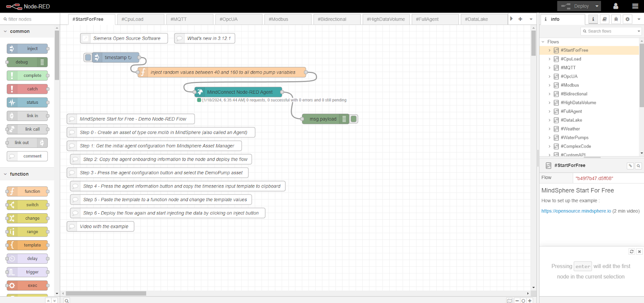This screenshot has width=644, height=303.
Task: Trigger the timestamp inject node button
Action: pyautogui.click(x=88, y=58)
